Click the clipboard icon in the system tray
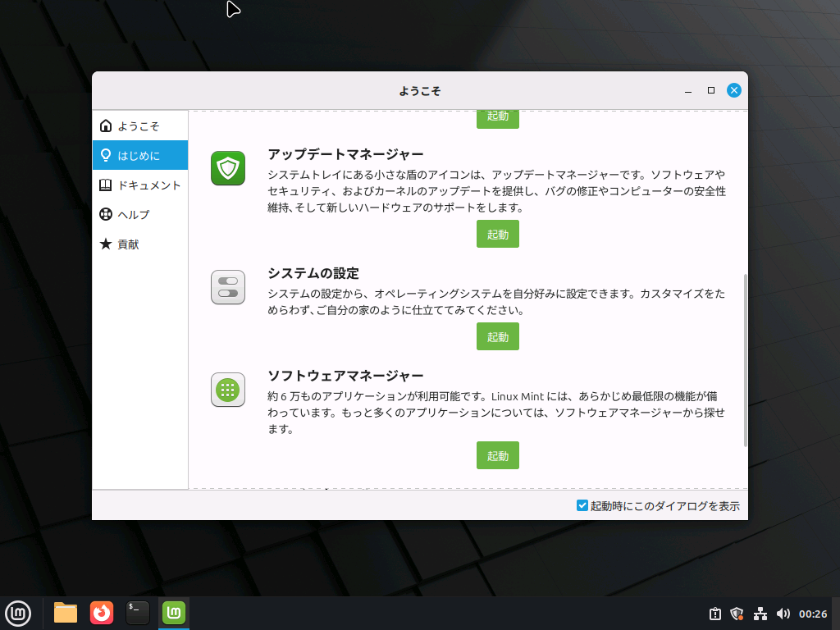Viewport: 840px width, 630px height. (714, 613)
